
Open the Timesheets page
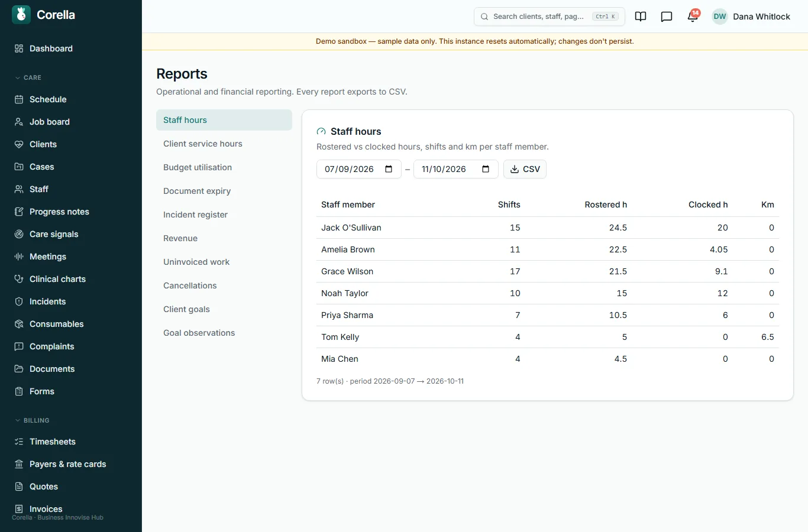click(x=71, y=442)
